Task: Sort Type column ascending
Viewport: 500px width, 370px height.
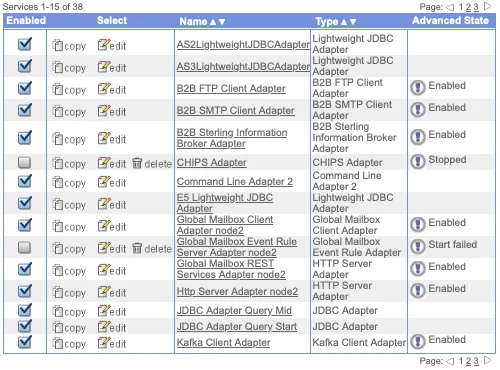Action: pos(344,22)
